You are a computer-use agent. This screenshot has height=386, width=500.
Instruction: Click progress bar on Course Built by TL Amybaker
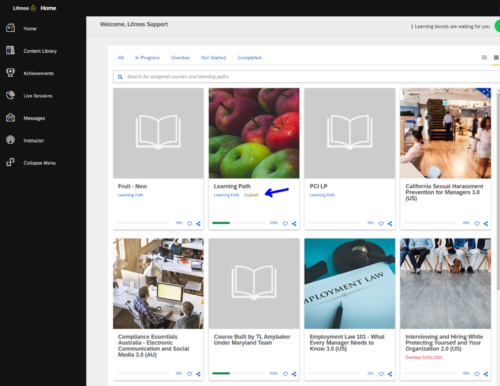pyautogui.click(x=238, y=373)
